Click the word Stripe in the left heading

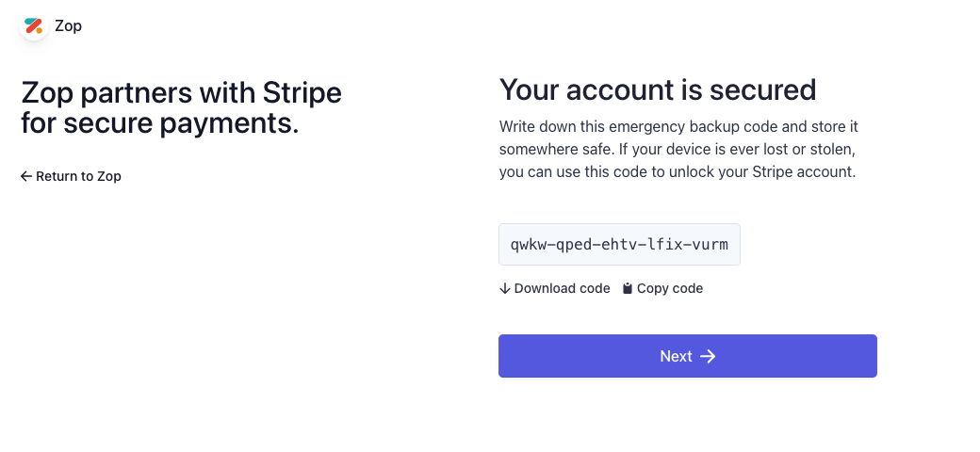(302, 92)
